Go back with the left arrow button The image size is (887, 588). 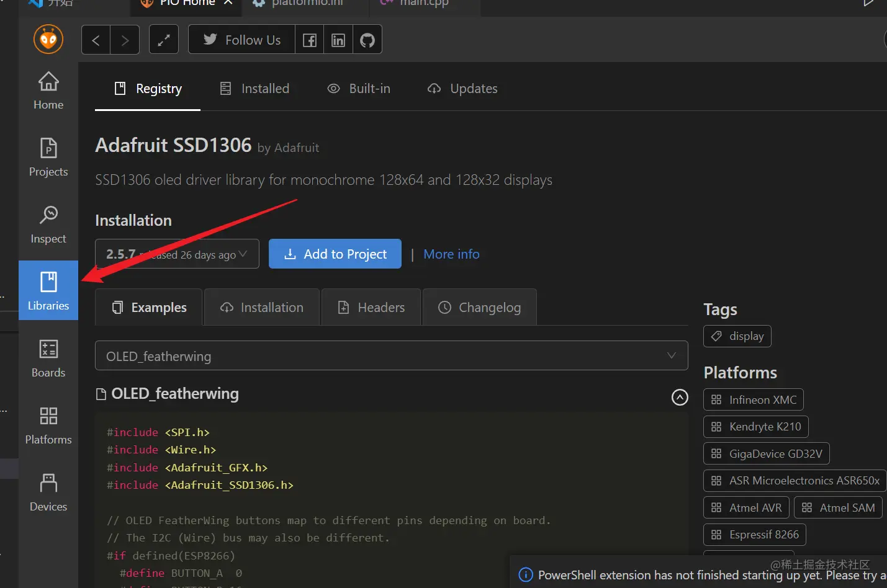point(96,40)
